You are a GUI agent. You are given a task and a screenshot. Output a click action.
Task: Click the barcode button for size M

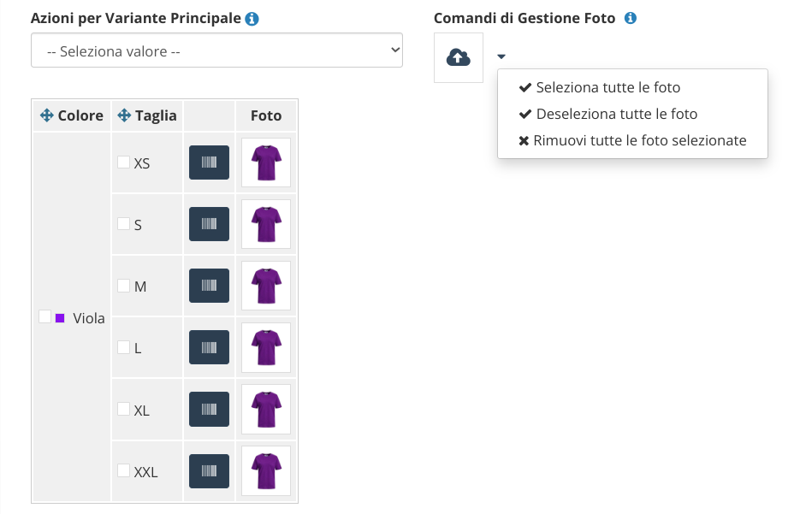pos(210,286)
